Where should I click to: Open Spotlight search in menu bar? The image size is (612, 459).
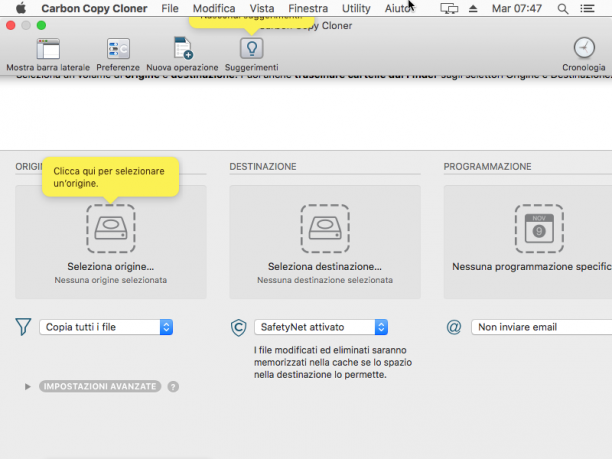(562, 9)
